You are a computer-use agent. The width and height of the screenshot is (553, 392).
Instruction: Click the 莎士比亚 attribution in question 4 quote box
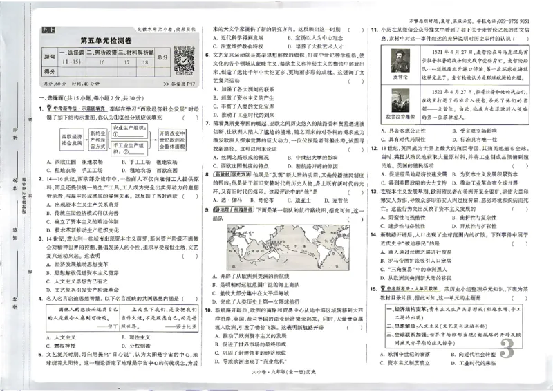pyautogui.click(x=181, y=327)
